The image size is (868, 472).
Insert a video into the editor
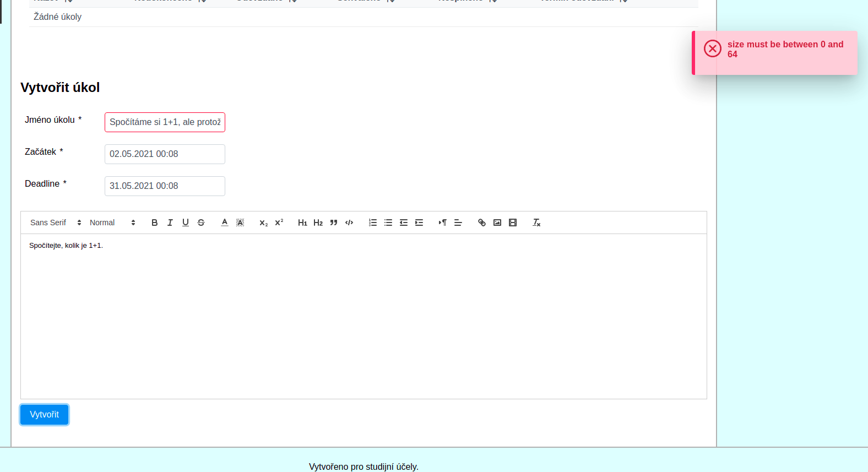[513, 223]
